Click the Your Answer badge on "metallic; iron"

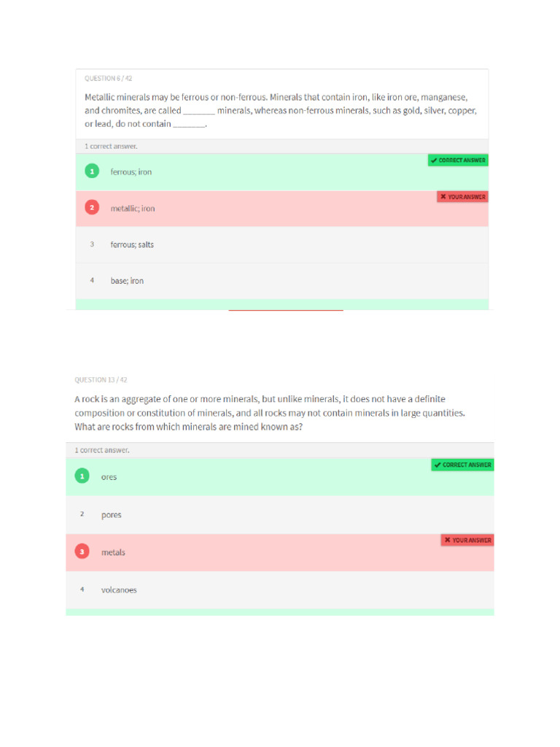462,197
